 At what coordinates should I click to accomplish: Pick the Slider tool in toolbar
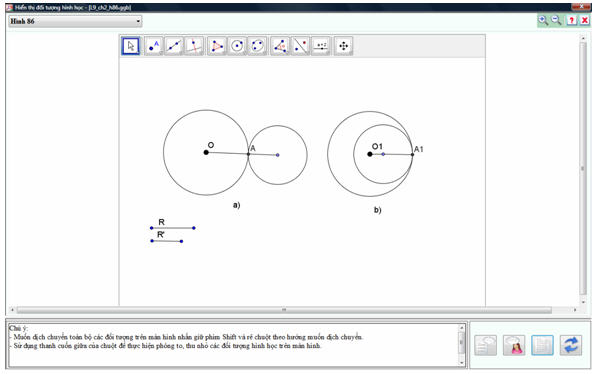point(321,46)
